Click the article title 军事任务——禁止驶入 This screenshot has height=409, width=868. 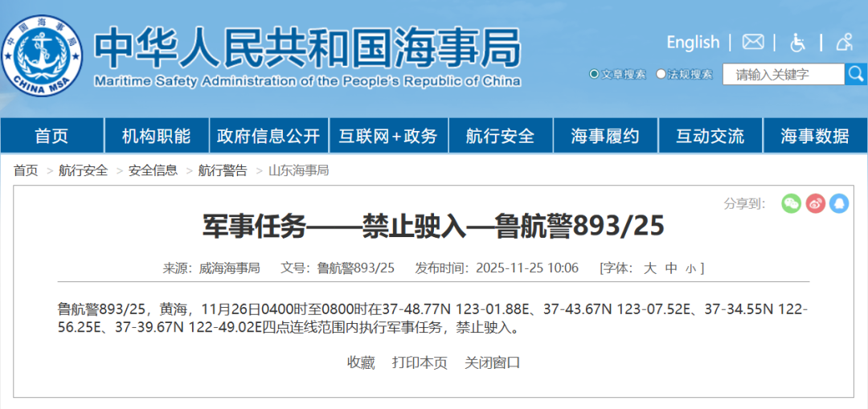(433, 226)
